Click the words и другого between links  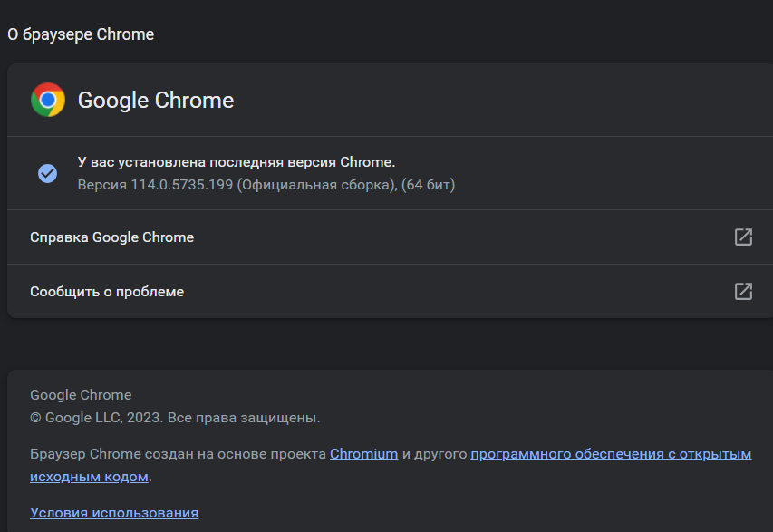434,454
